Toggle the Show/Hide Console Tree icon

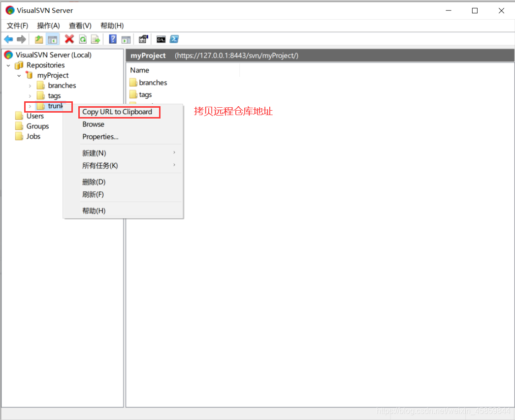53,40
